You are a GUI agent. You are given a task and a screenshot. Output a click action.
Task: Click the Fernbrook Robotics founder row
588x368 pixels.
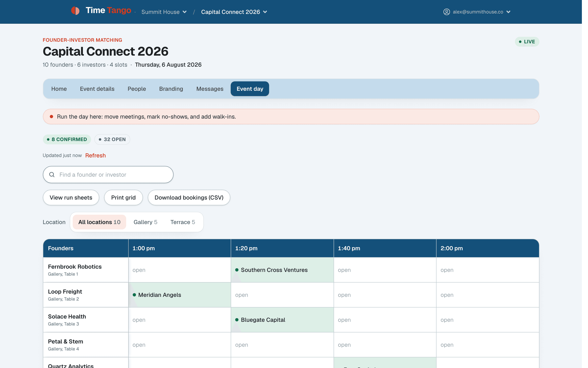[x=86, y=270]
